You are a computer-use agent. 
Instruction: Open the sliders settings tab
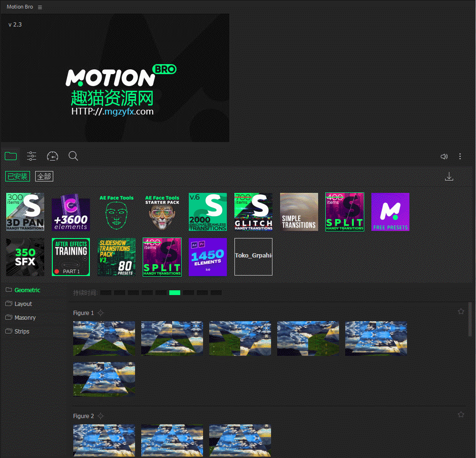(x=31, y=156)
